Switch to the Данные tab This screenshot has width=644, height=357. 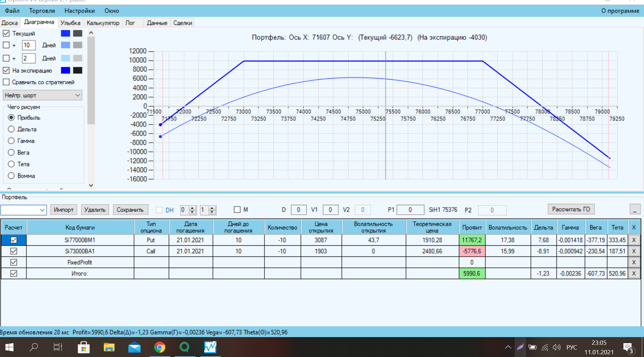pos(157,23)
